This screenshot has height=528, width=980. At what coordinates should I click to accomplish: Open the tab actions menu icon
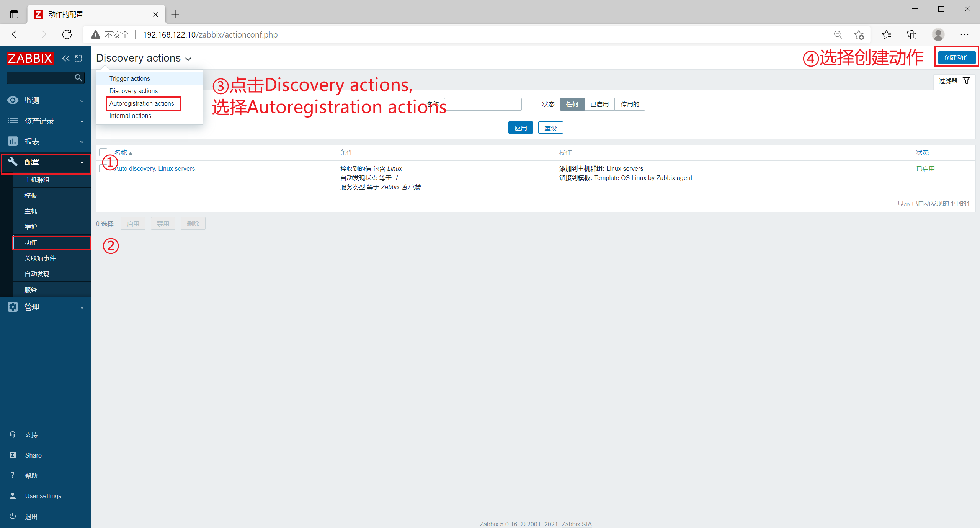[14, 15]
